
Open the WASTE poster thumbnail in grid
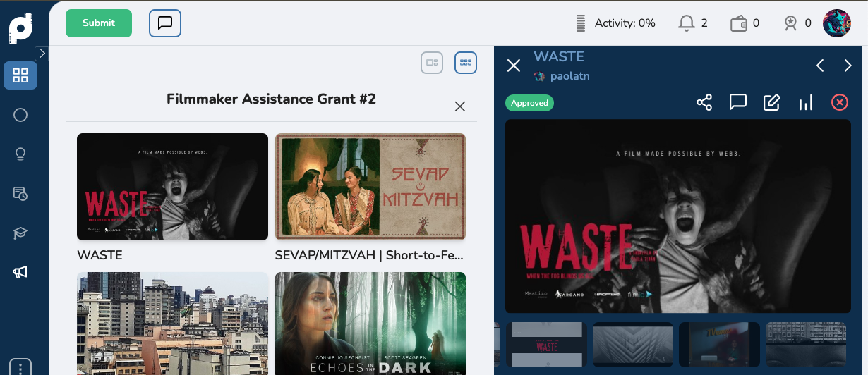click(172, 187)
